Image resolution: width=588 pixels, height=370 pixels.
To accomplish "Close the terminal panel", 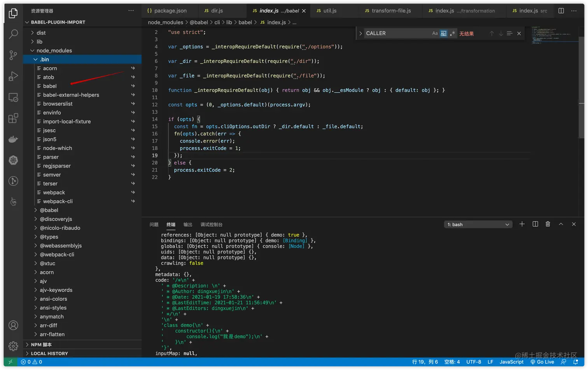I will [x=574, y=224].
